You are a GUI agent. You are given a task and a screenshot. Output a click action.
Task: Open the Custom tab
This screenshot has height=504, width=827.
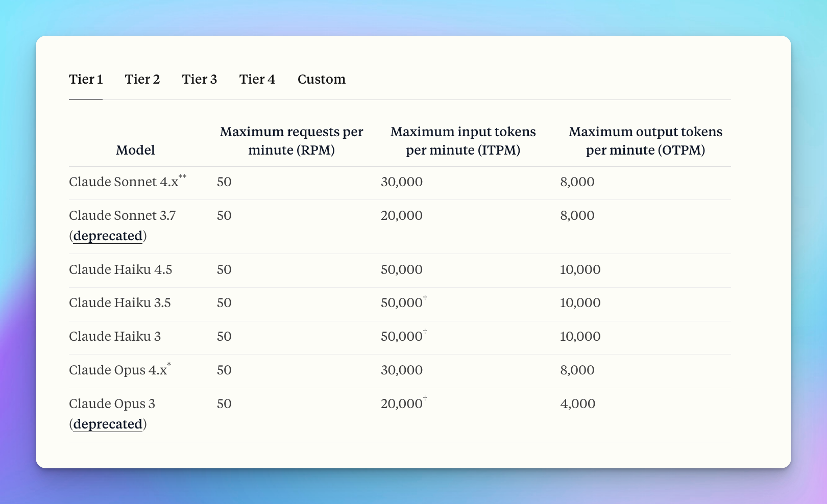pyautogui.click(x=322, y=80)
